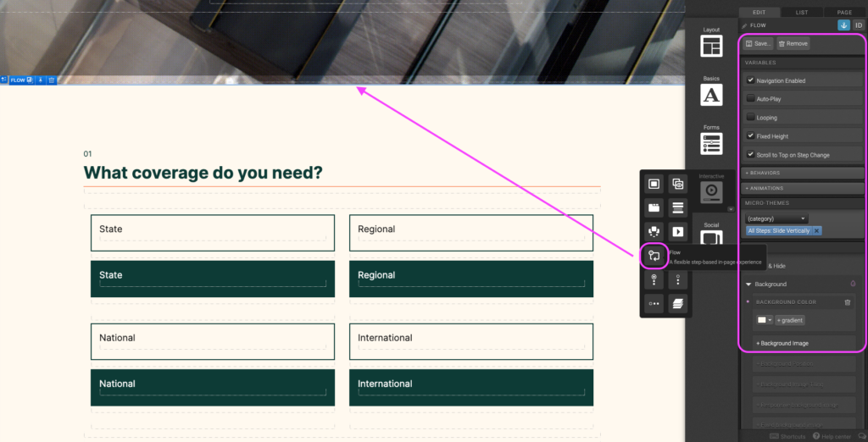868x442 pixels.
Task: Click the blue anchor icon next to ID
Action: 843,25
